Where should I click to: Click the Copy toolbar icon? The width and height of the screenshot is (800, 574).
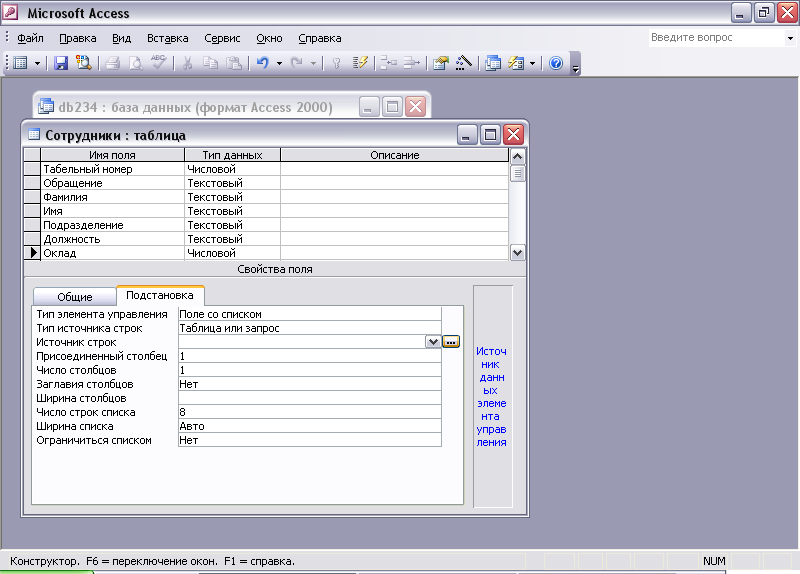click(x=210, y=63)
